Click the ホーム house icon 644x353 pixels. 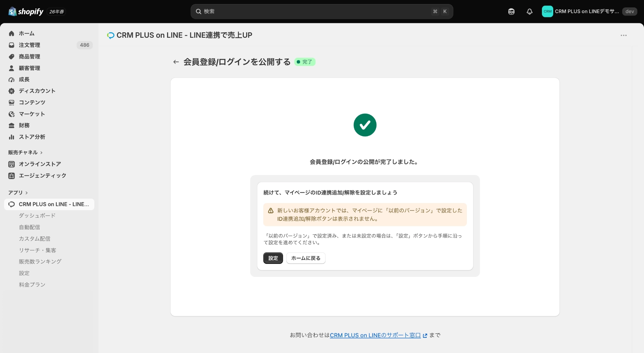(x=12, y=34)
